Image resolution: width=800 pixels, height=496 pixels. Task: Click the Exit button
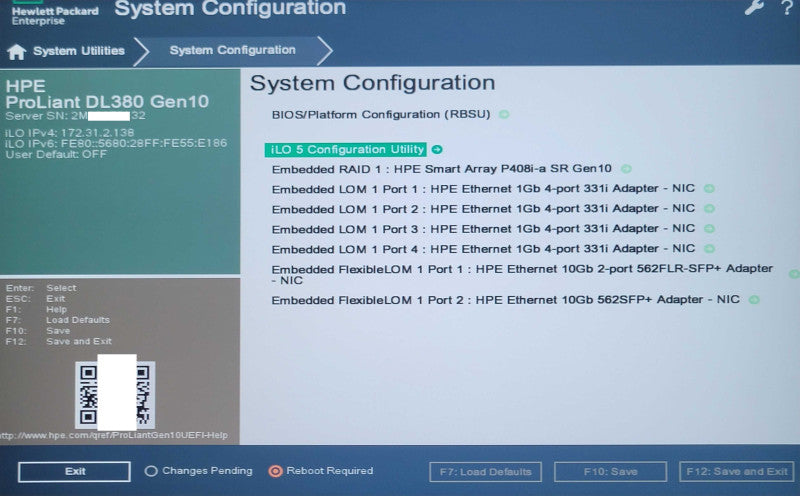(x=74, y=472)
